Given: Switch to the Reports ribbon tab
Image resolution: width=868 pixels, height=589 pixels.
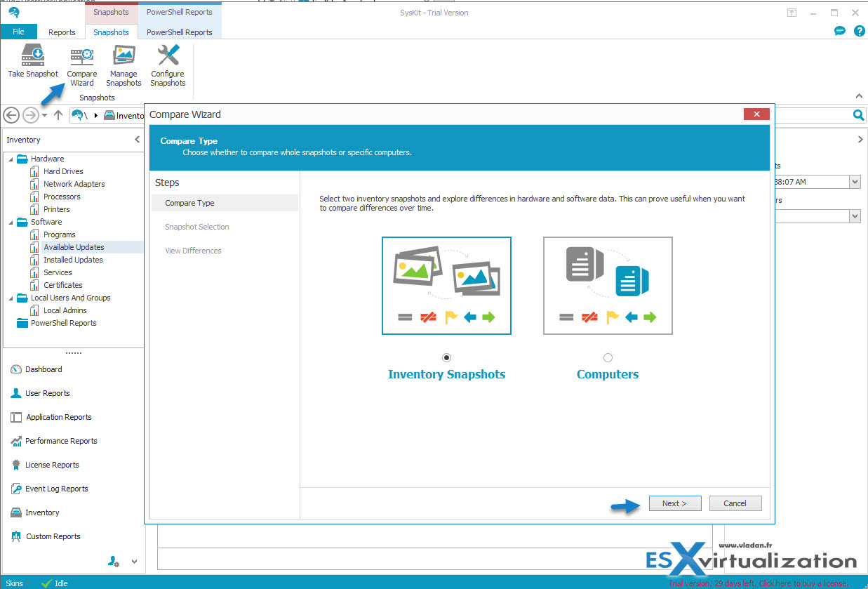Looking at the screenshot, I should [x=62, y=32].
